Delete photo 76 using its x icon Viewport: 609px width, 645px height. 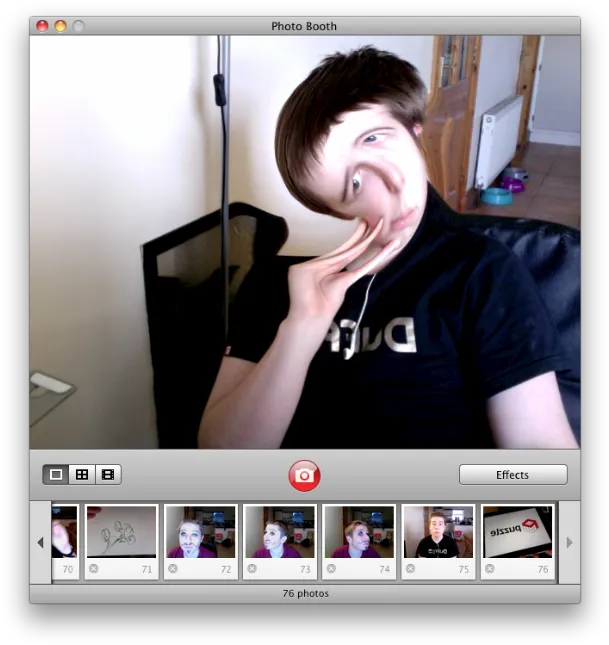click(489, 568)
